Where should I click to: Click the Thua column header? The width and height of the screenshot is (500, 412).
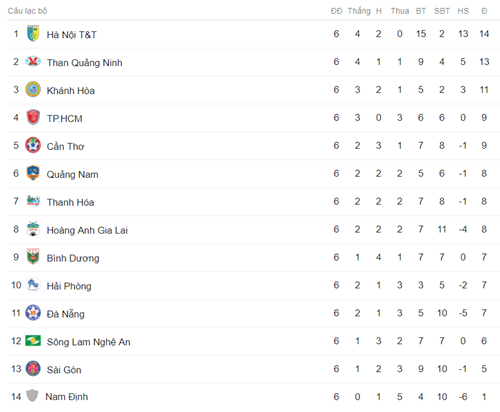click(400, 11)
